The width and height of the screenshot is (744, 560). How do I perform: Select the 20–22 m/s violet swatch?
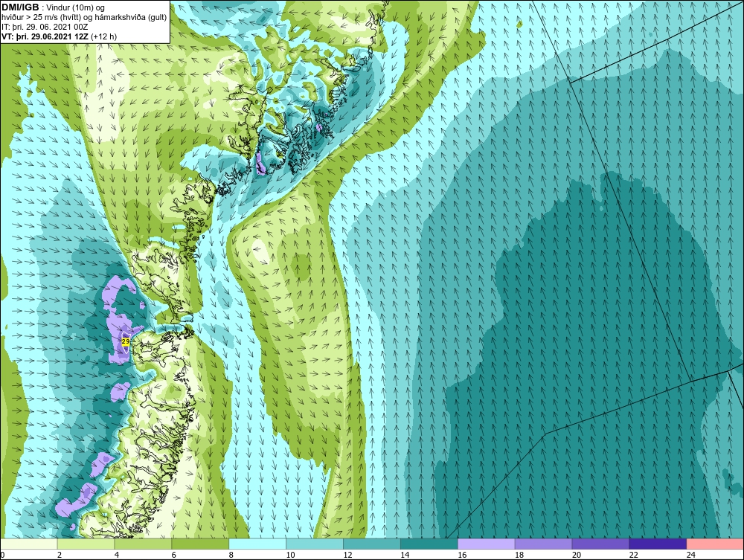pos(600,544)
